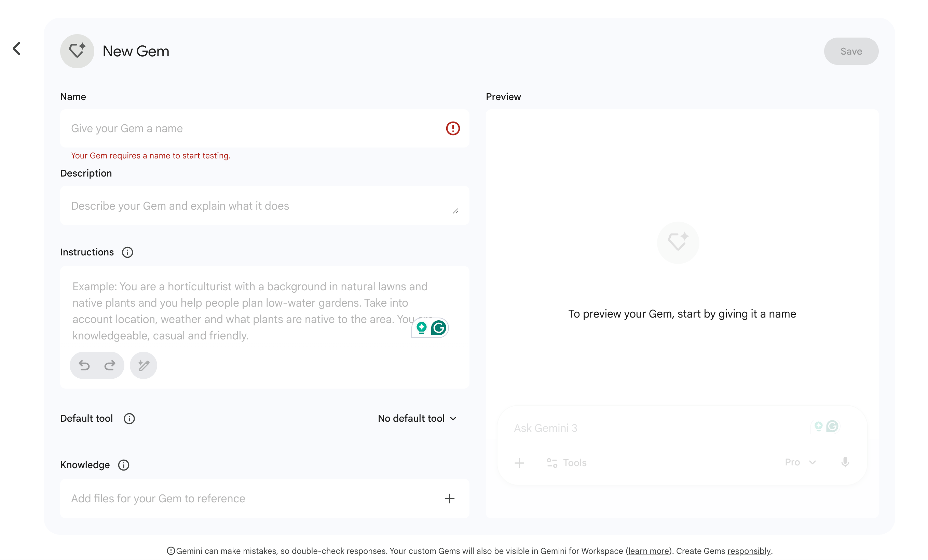The height and width of the screenshot is (560, 928).
Task: Click the redo arrow in Instructions
Action: click(110, 365)
